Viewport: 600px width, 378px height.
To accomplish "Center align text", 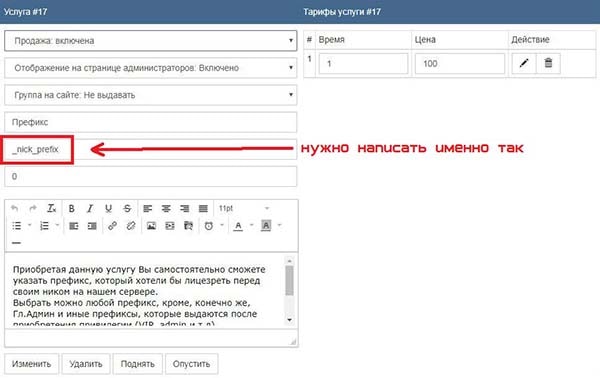I will point(166,209).
